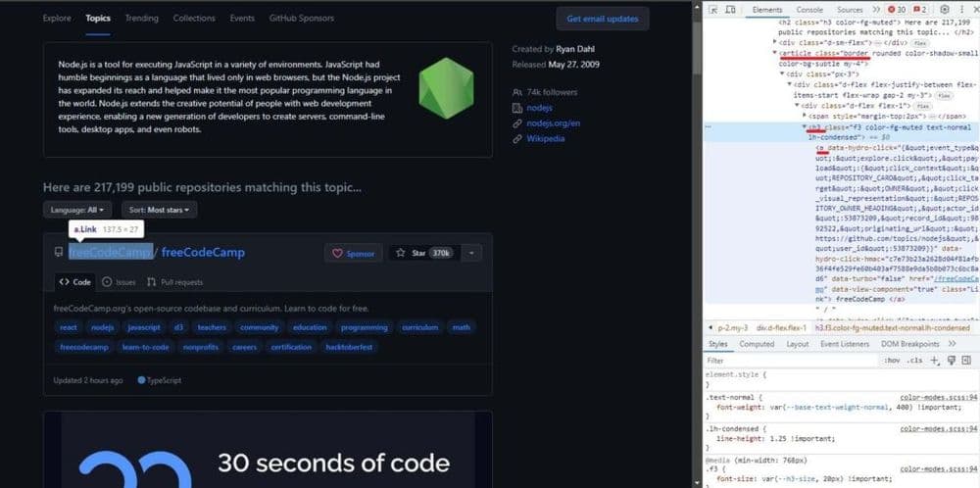
Task: Toggle the .cls classes button
Action: 915,361
